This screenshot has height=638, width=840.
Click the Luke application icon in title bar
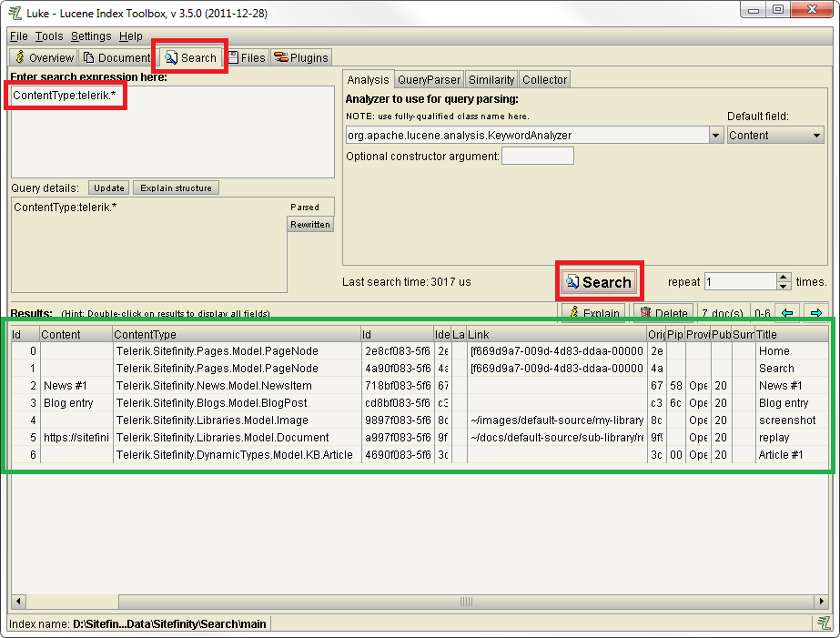[x=15, y=11]
